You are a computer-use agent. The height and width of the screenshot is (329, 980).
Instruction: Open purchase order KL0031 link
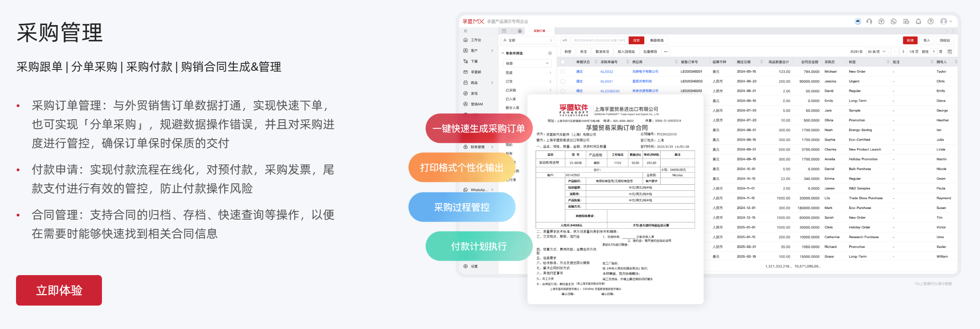607,81
